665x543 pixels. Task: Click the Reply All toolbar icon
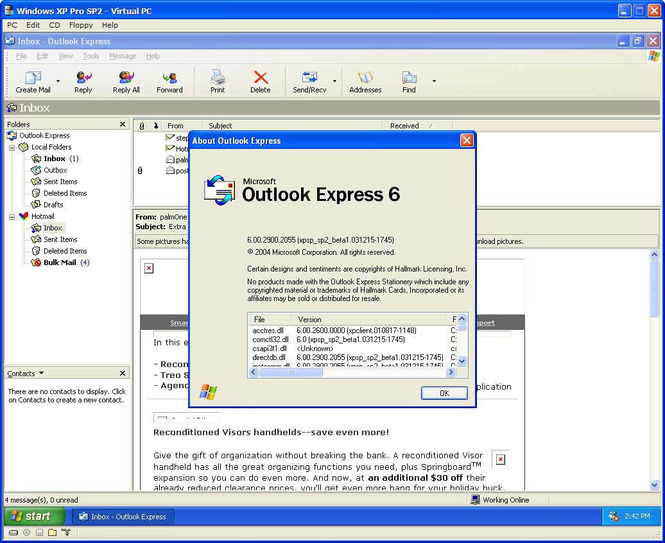click(x=126, y=77)
